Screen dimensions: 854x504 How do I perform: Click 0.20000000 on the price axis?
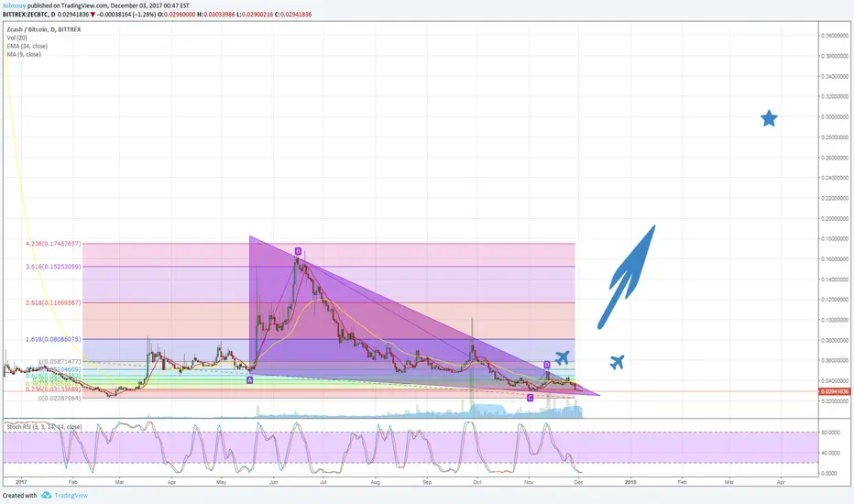(835, 219)
